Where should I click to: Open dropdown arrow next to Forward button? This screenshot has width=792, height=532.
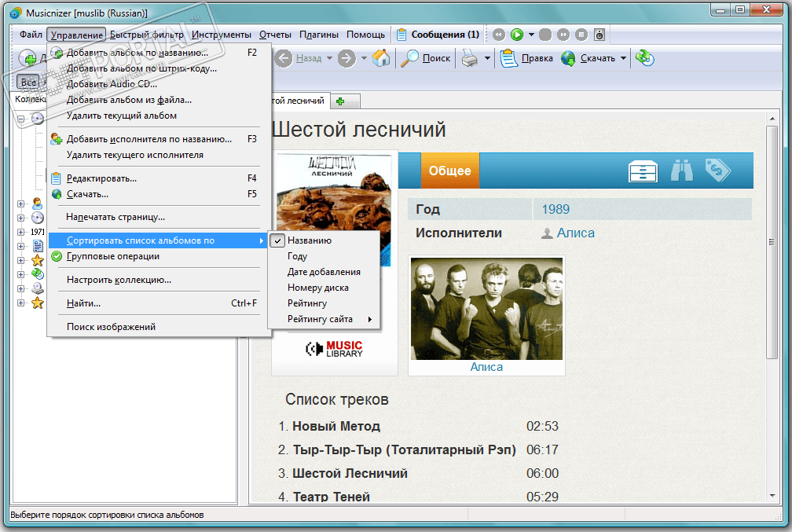pyautogui.click(x=364, y=58)
